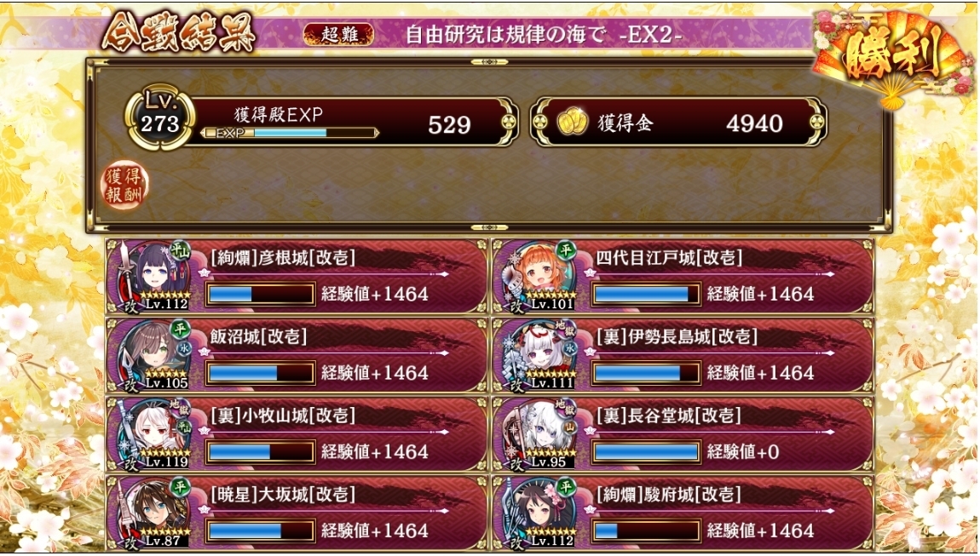Click the 獲得殿EXP 529 panel
980x556 pixels.
point(350,121)
